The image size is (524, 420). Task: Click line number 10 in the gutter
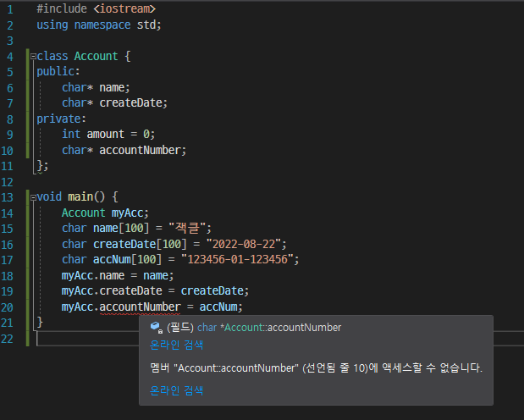[x=7, y=151]
